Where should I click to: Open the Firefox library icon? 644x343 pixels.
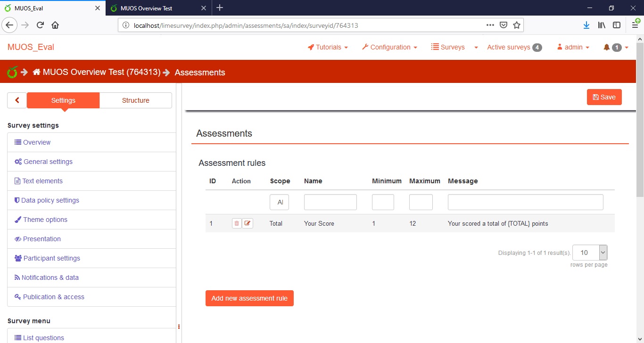coord(602,25)
